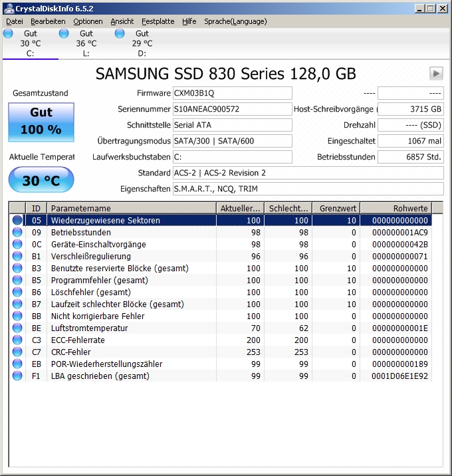
Task: Click the Firmware field CXM03B1Q
Action: coord(233,93)
